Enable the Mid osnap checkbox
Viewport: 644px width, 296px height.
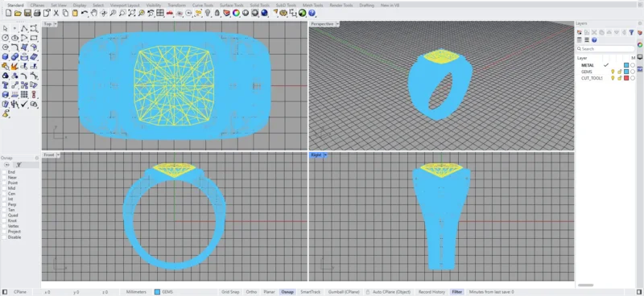click(5, 188)
